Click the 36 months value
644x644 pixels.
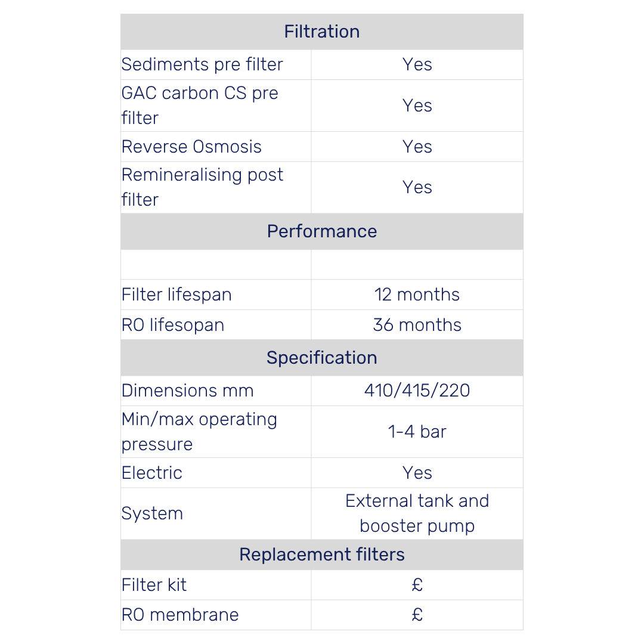417,325
